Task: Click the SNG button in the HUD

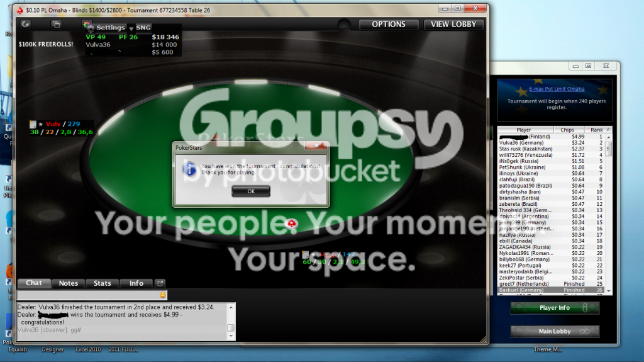Action: 143,28
